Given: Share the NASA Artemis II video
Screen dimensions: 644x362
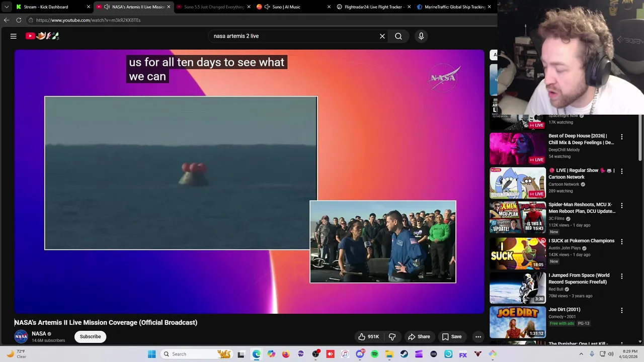Looking at the screenshot, I should 419,337.
